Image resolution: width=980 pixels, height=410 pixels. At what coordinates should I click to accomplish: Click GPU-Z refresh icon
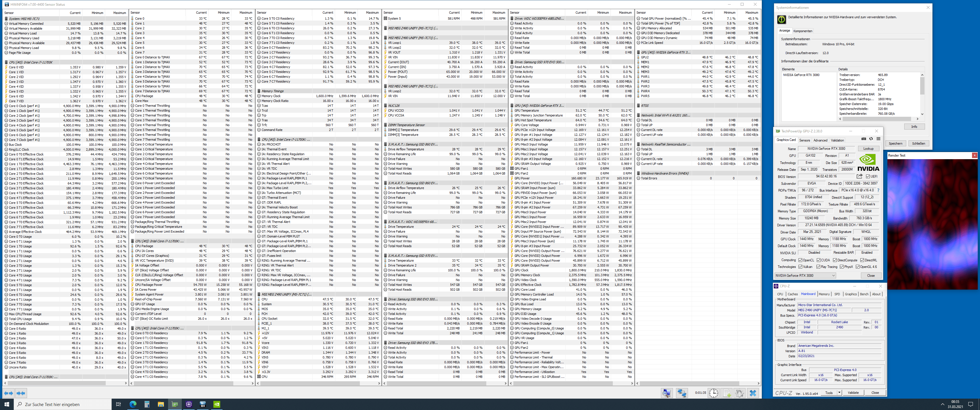871,139
